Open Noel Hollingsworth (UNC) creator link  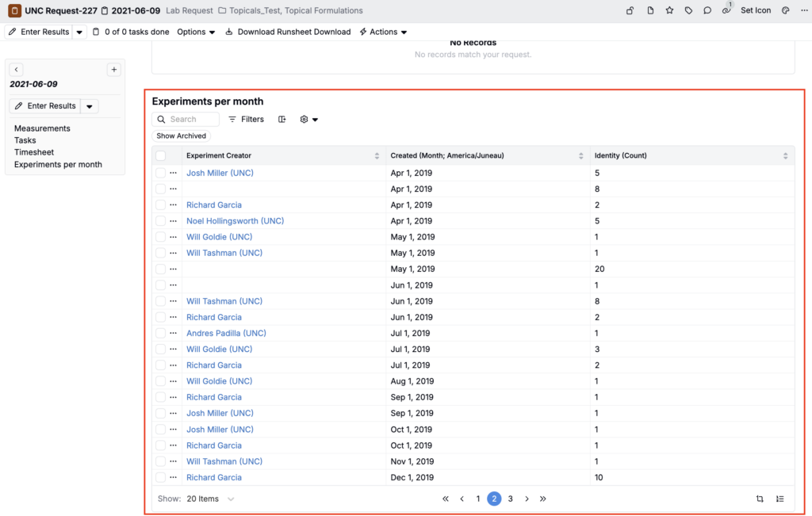(235, 220)
